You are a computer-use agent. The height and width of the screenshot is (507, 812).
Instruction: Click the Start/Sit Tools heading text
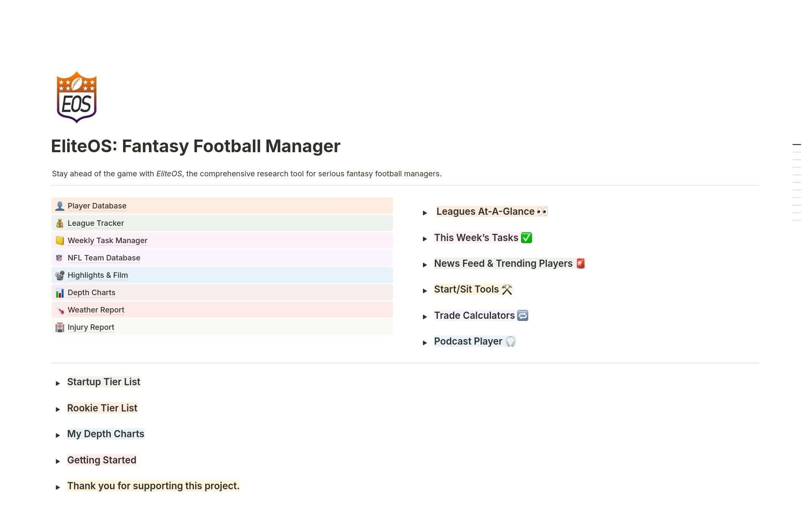click(x=466, y=289)
